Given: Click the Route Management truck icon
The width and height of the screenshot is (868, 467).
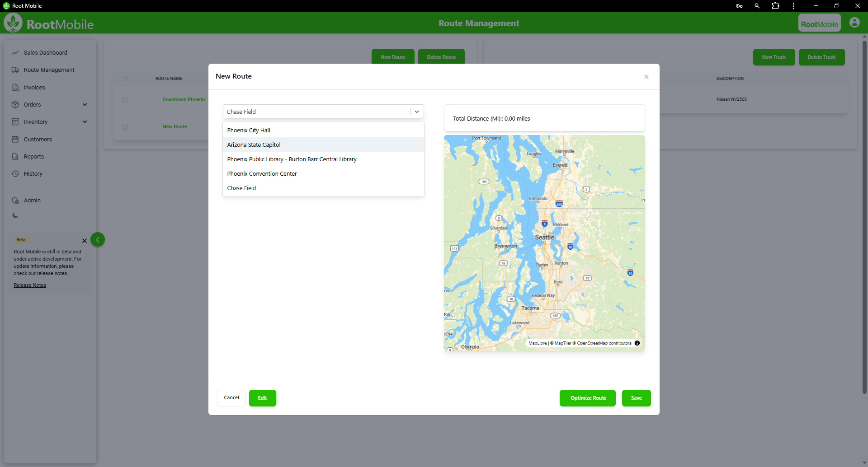Looking at the screenshot, I should pos(15,70).
